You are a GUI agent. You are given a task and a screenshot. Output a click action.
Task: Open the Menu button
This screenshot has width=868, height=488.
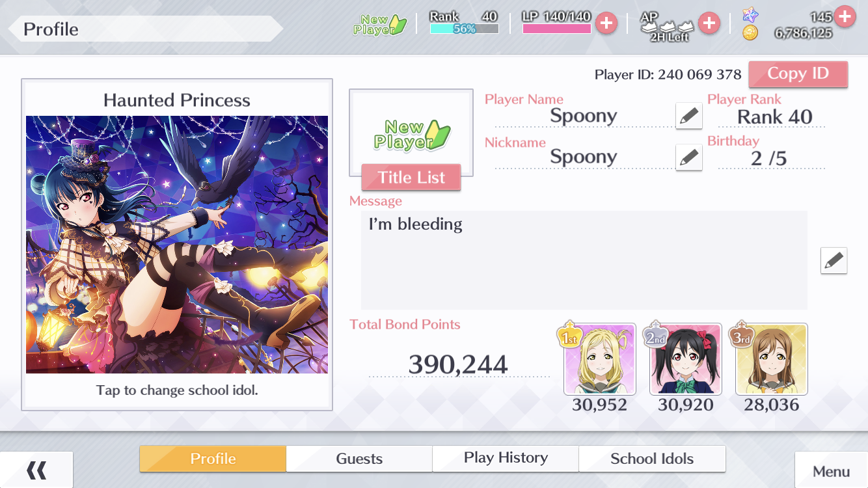click(831, 470)
